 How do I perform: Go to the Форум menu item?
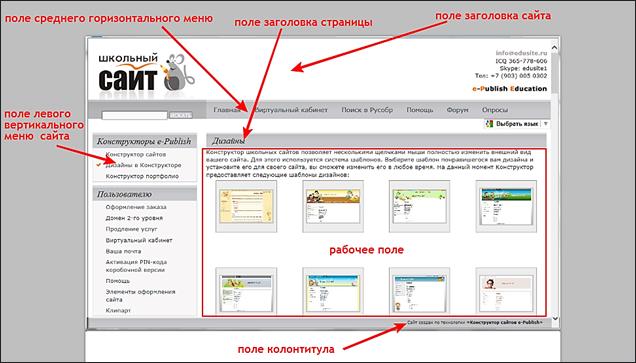[457, 110]
